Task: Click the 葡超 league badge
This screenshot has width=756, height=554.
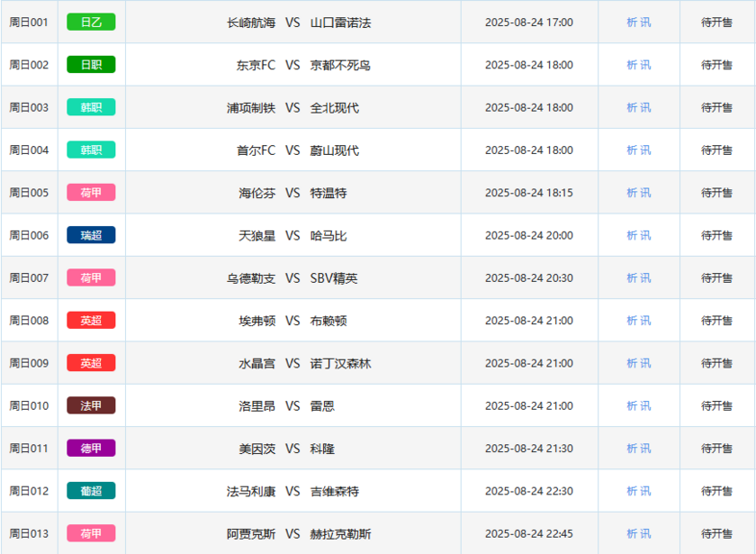Action: coord(91,491)
